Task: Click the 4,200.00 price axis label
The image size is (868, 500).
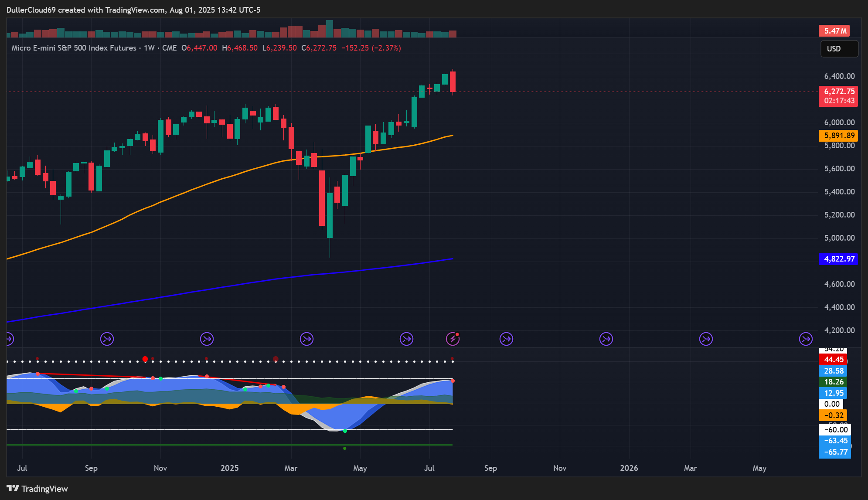Action: (839, 330)
